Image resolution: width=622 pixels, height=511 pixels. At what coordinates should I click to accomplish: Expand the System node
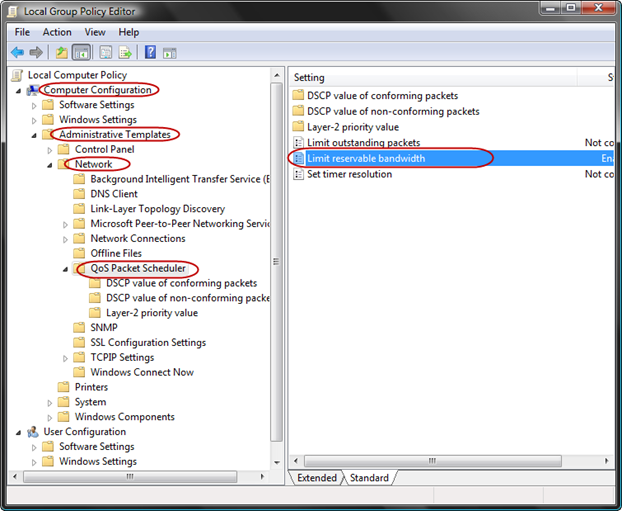(x=50, y=403)
